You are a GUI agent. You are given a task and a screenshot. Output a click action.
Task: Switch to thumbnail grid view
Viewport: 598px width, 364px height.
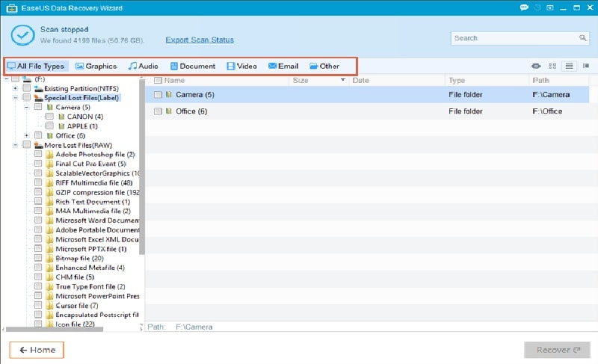[552, 66]
